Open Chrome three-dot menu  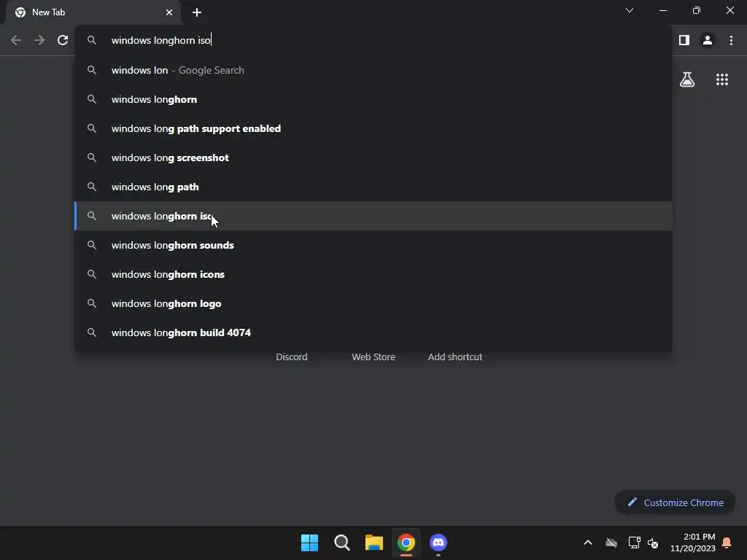coord(731,41)
